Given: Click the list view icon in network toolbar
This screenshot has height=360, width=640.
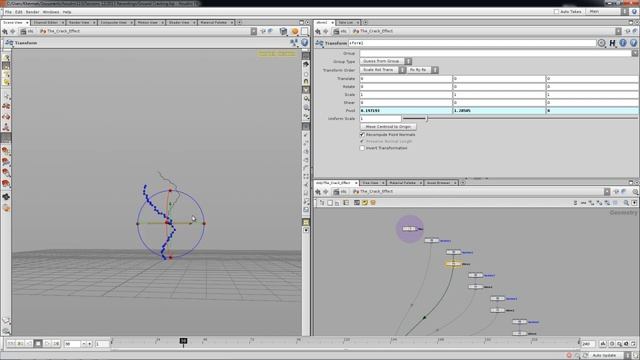Looking at the screenshot, I should click(346, 202).
